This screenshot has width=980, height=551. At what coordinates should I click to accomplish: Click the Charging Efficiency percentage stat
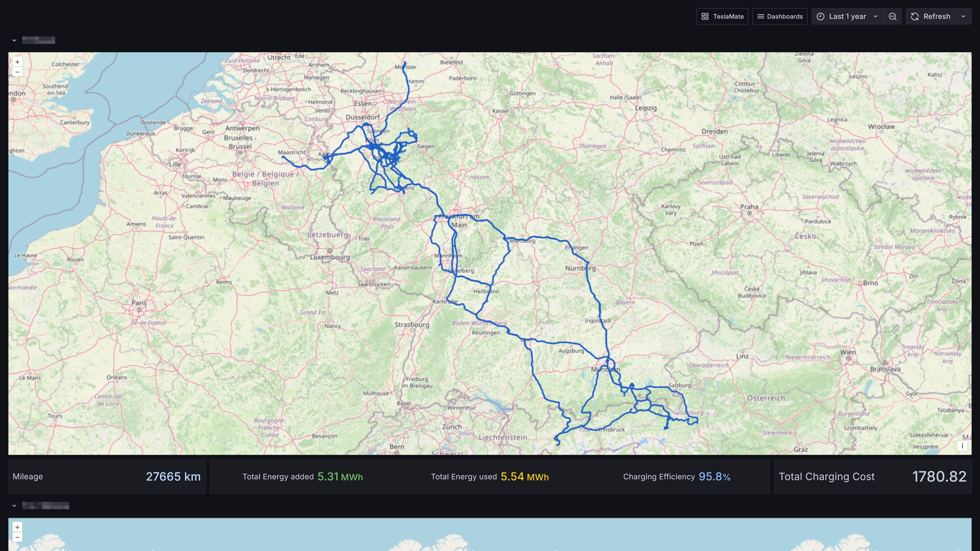pyautogui.click(x=714, y=477)
